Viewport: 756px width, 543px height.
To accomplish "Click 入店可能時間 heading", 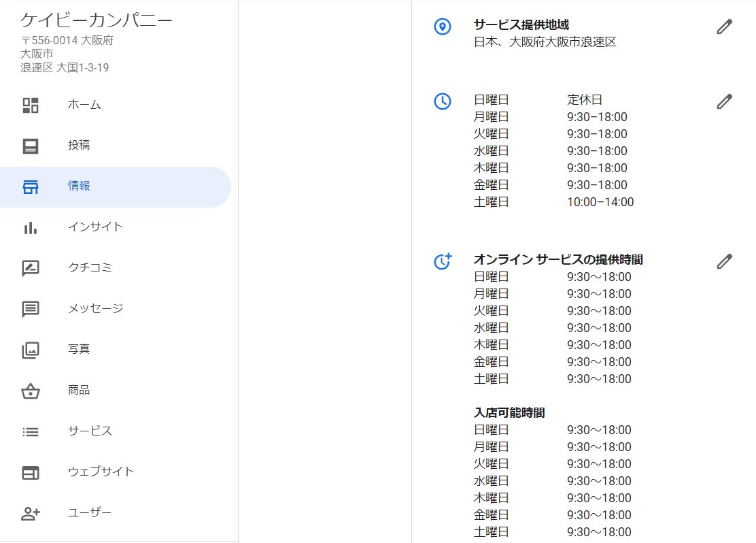I will [x=509, y=412].
